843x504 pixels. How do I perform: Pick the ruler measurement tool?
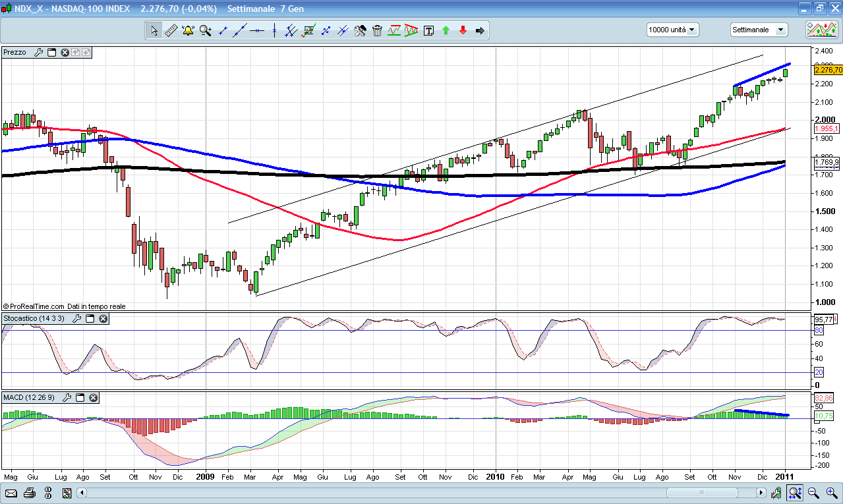[x=171, y=30]
